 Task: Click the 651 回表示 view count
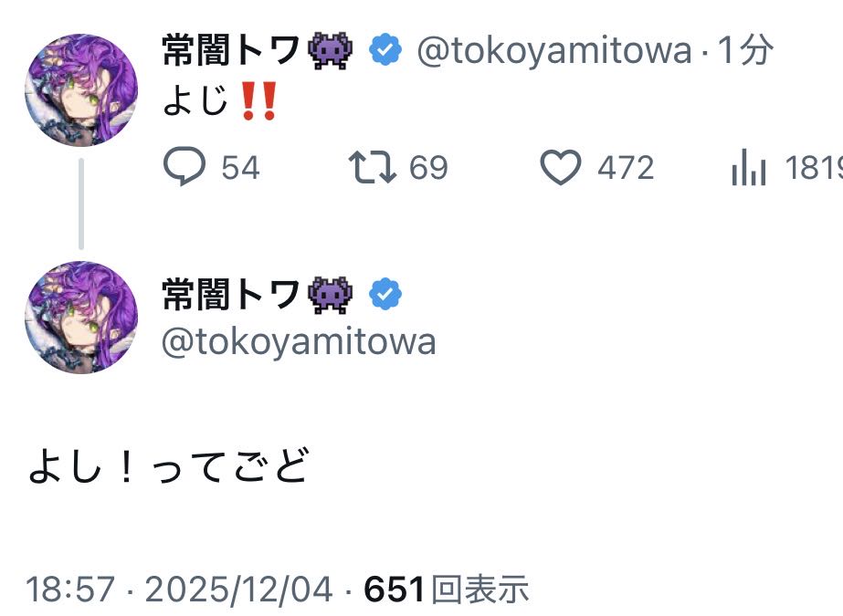447,590
